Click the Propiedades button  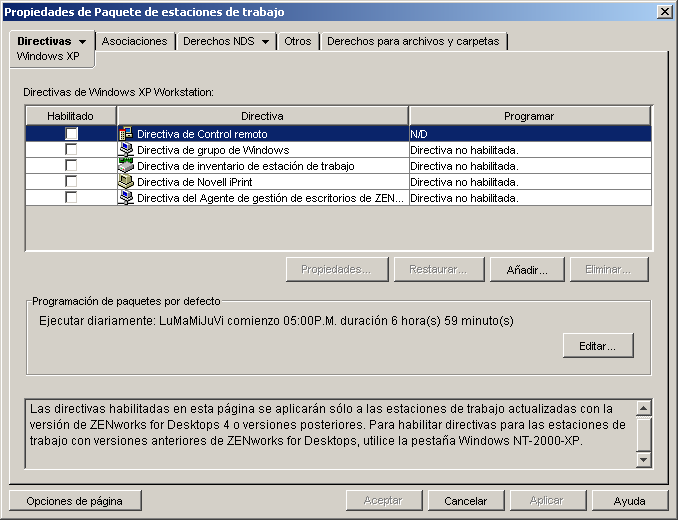(337, 270)
